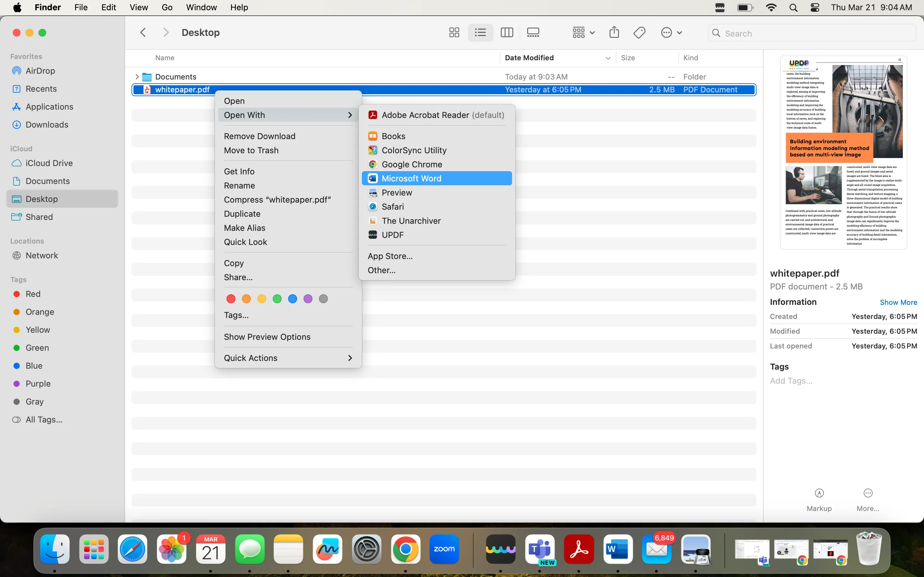Image resolution: width=924 pixels, height=577 pixels.
Task: Click the Finder Search field
Action: [x=817, y=33]
